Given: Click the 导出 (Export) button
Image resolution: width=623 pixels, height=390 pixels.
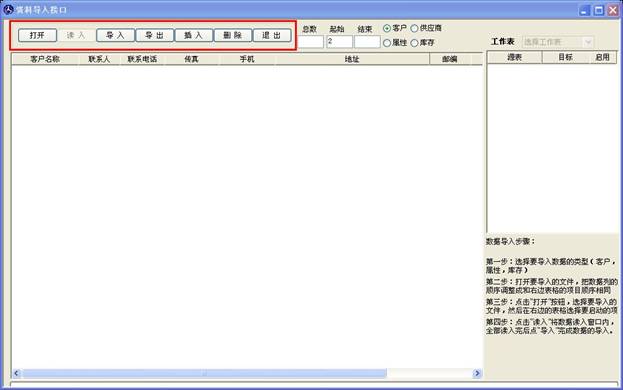Looking at the screenshot, I should pos(155,35).
